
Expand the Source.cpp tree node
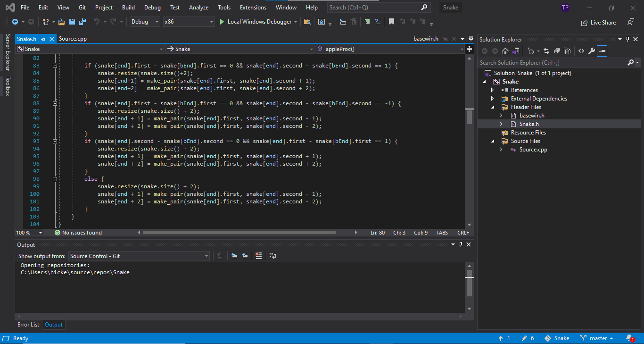(501, 150)
